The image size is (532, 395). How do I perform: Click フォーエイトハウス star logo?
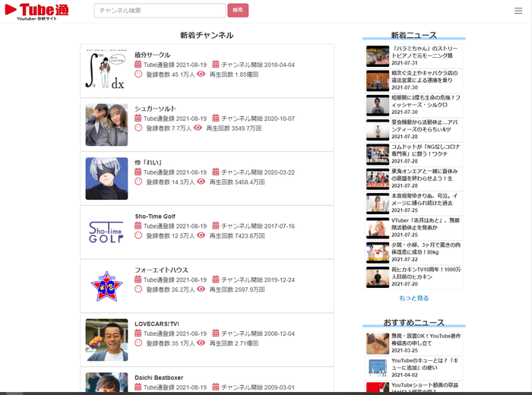pos(106,286)
